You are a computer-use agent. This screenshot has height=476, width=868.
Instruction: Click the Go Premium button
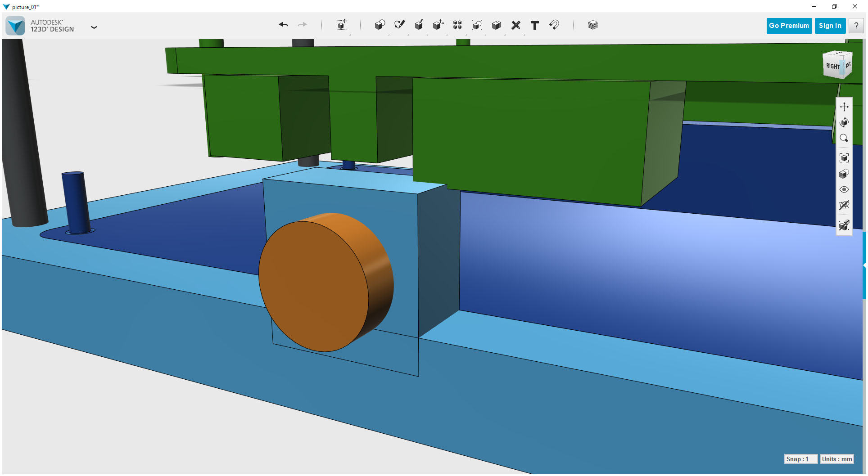point(789,26)
